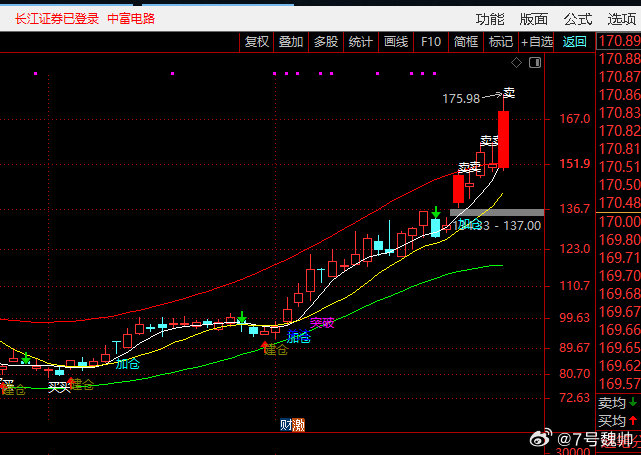Select the 169.57 price row
Viewport: 641px width, 455px height.
(x=619, y=384)
